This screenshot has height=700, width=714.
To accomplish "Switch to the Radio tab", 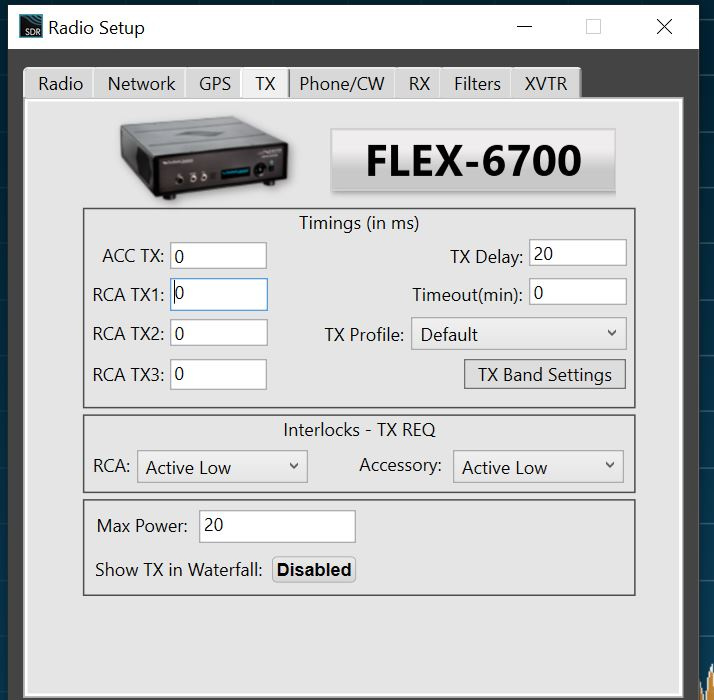I will pos(60,83).
